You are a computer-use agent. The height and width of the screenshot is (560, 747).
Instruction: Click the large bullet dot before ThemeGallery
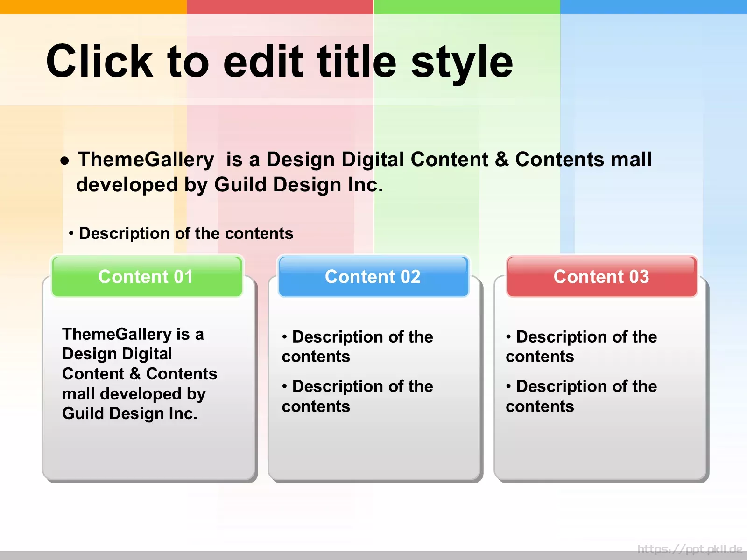click(65, 161)
